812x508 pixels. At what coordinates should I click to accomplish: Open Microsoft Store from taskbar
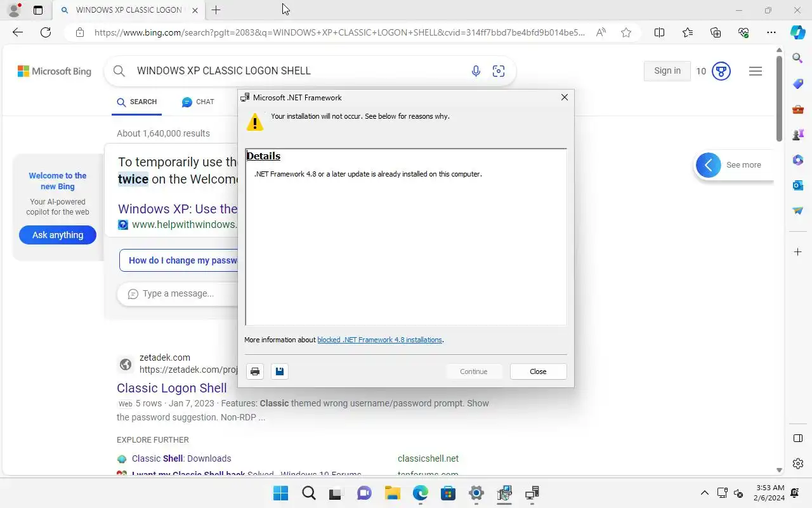click(448, 493)
